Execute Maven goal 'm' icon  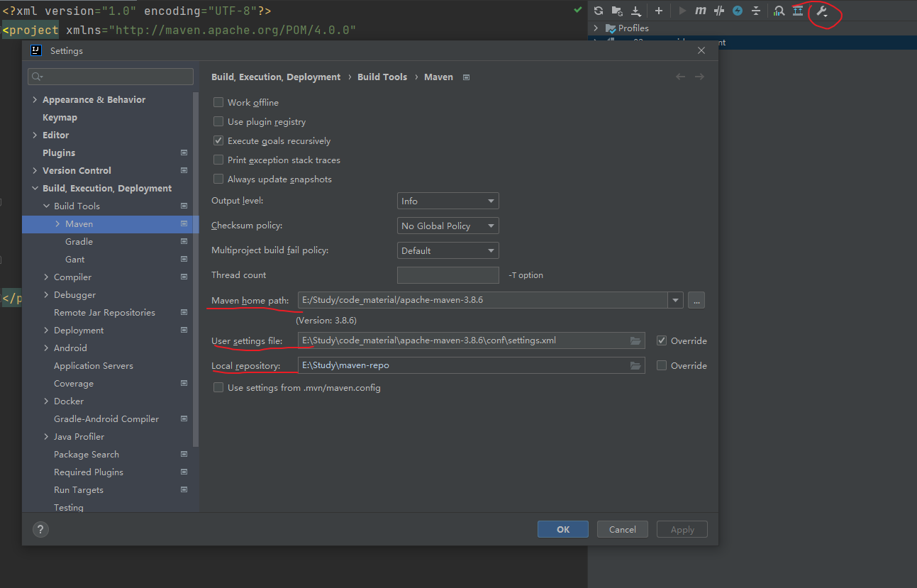coord(701,11)
